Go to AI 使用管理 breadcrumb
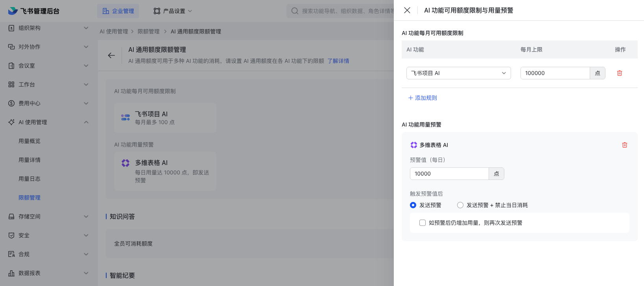This screenshot has width=644, height=286. pyautogui.click(x=114, y=31)
